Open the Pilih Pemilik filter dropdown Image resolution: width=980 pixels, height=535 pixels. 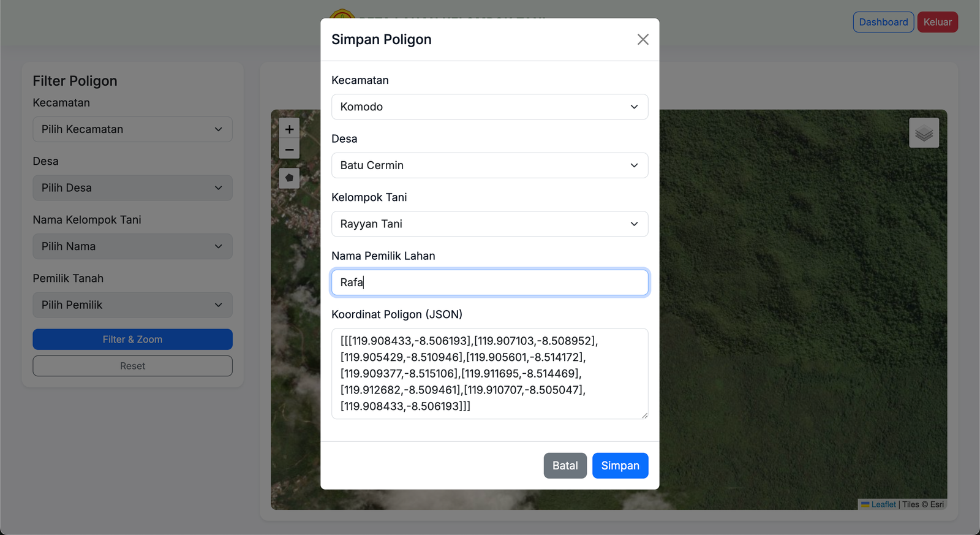[132, 305]
